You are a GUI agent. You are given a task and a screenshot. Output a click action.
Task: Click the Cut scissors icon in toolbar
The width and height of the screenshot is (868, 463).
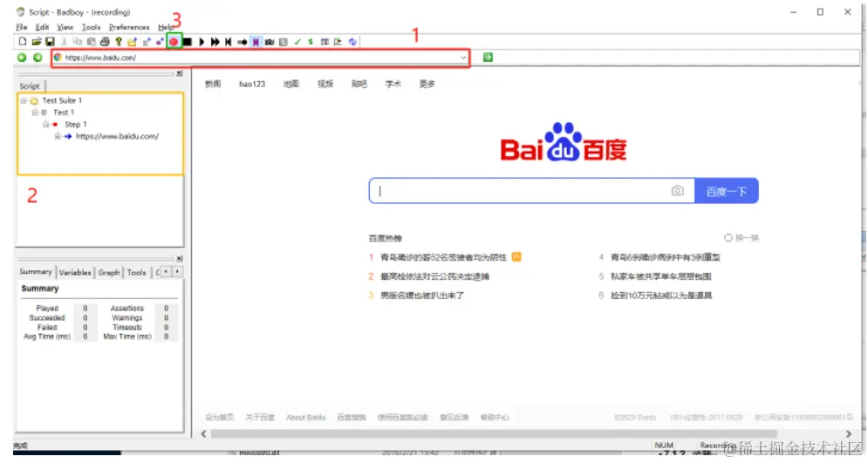64,42
